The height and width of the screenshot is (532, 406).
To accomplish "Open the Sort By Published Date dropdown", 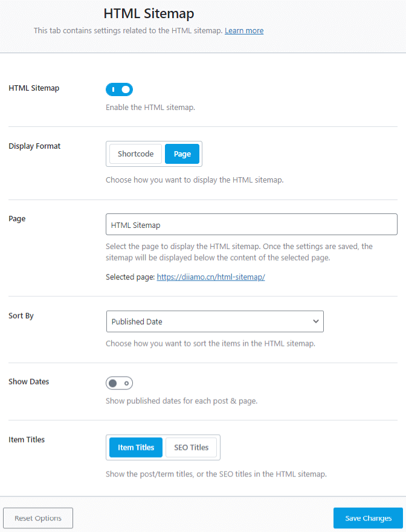I will click(x=214, y=322).
